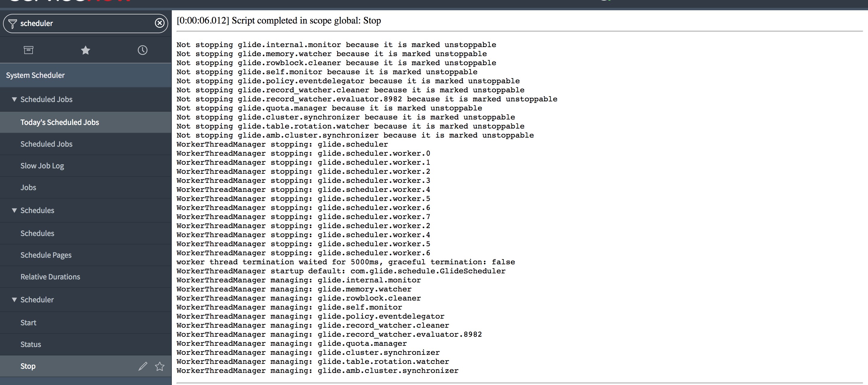
Task: Click 'managing: glide.policy.eventdelegator' log line
Action: tap(310, 316)
